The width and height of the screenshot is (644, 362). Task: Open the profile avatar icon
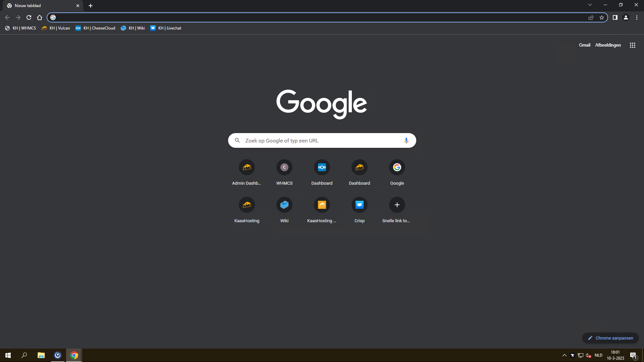(x=626, y=17)
